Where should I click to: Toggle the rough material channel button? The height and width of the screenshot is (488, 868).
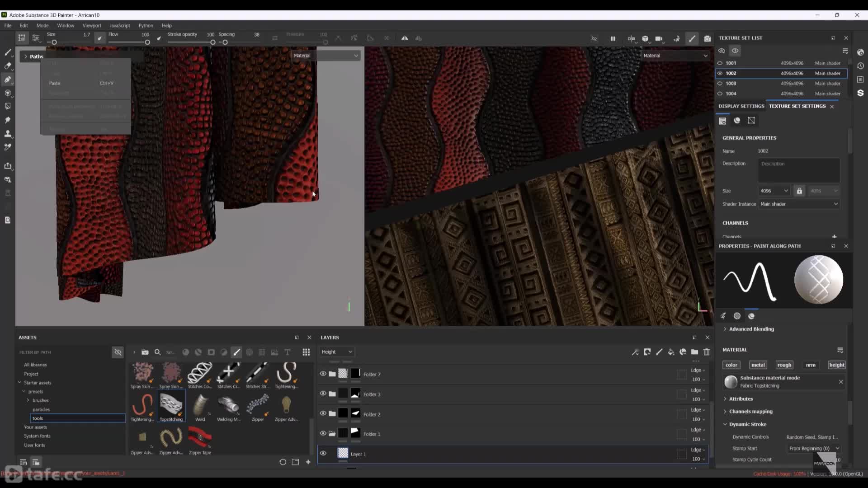784,365
